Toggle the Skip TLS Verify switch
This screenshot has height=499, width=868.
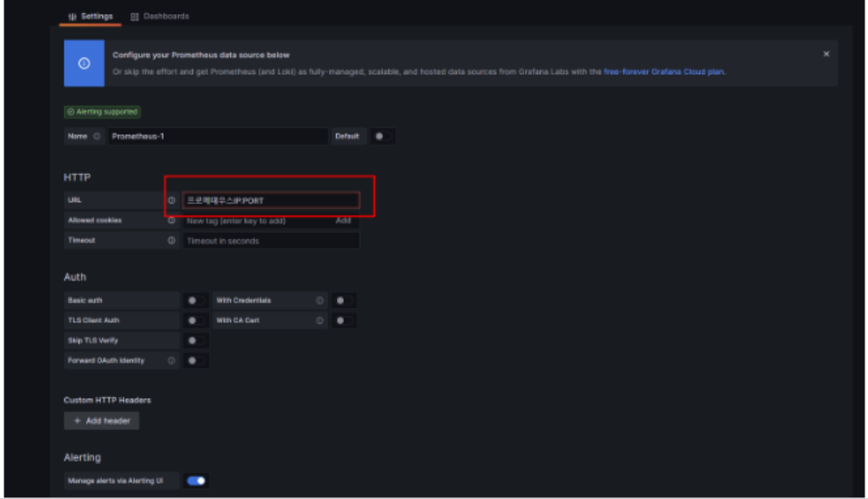(x=195, y=341)
